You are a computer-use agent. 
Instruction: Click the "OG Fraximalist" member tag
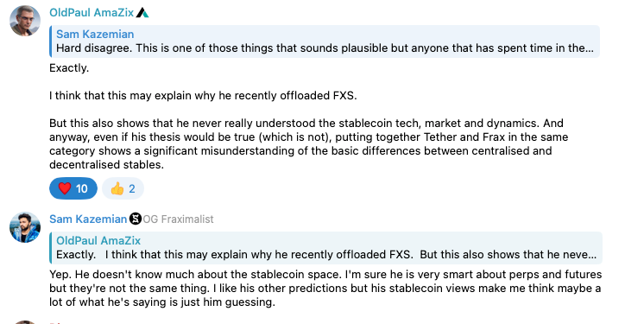point(178,219)
